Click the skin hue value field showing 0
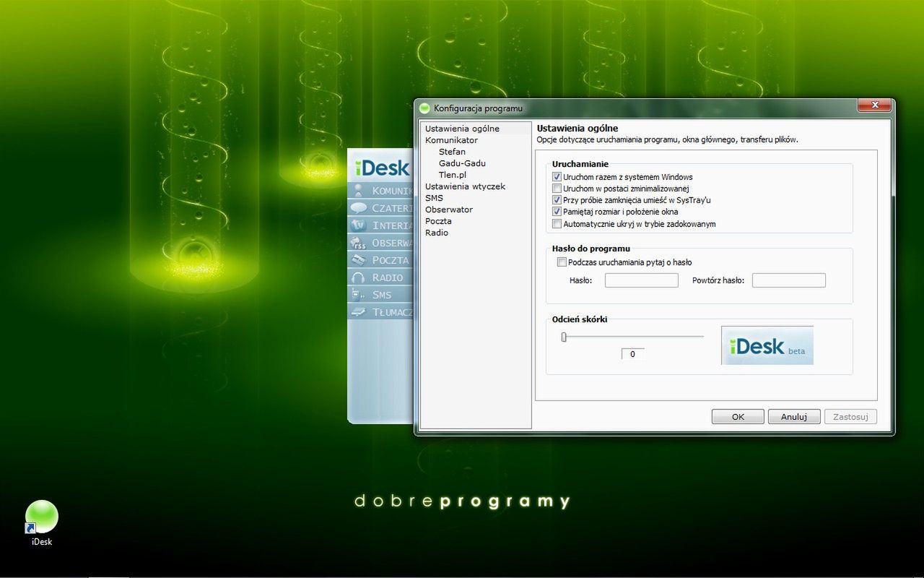924x578 pixels. point(632,354)
